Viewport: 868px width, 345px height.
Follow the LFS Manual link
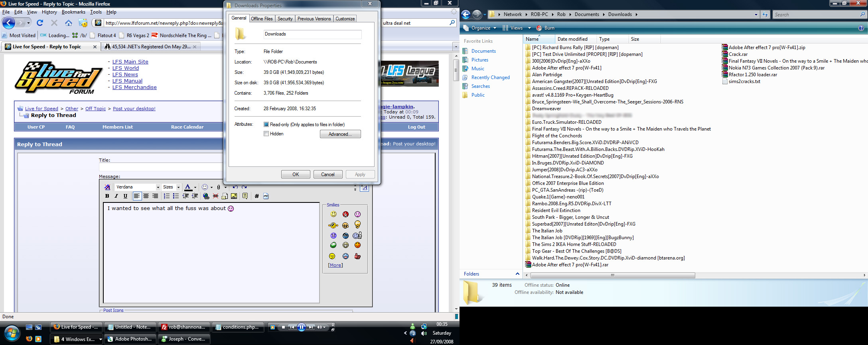point(127,81)
